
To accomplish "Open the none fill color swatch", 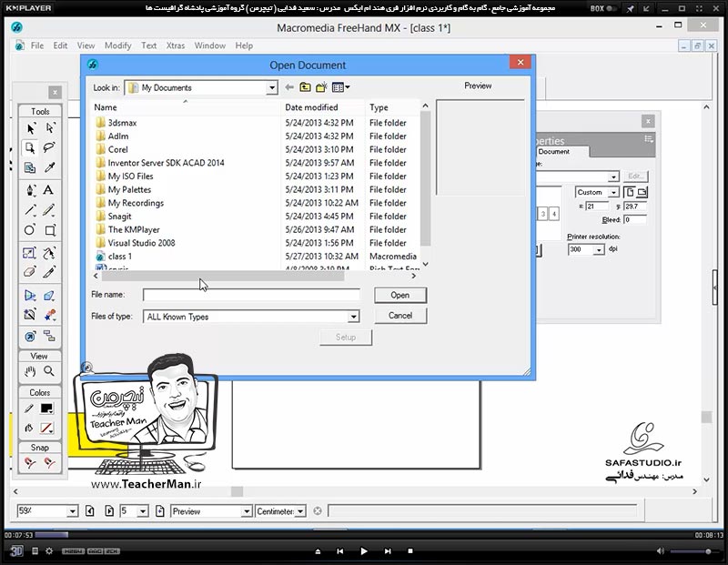I will (47, 428).
